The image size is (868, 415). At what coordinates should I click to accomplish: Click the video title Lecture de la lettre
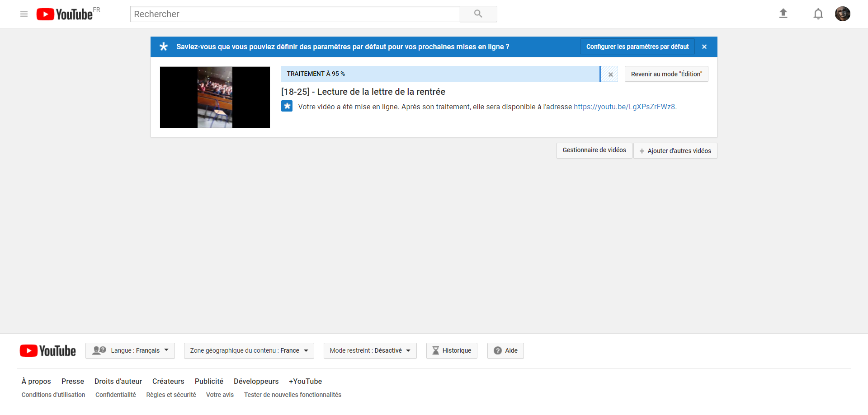363,92
